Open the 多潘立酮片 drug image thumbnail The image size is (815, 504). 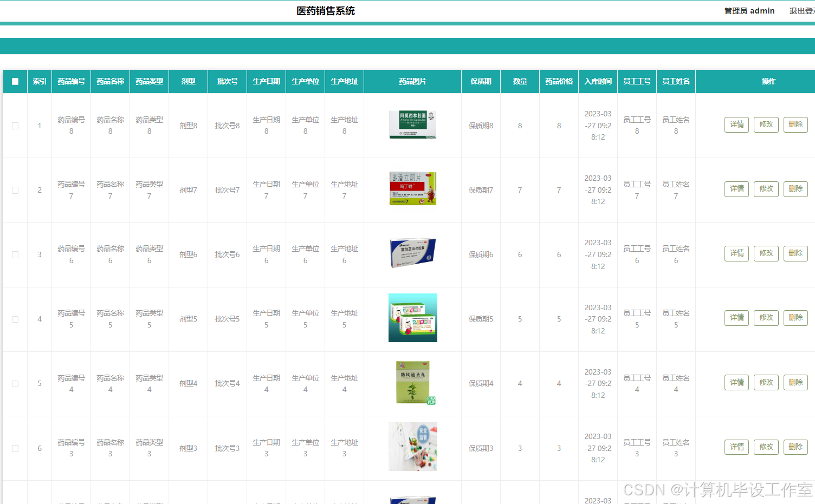point(413,188)
